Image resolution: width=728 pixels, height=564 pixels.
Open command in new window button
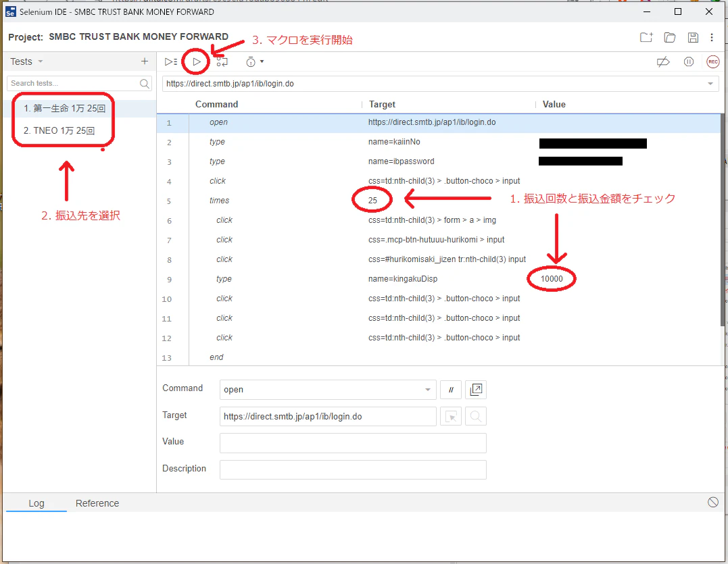tap(476, 390)
